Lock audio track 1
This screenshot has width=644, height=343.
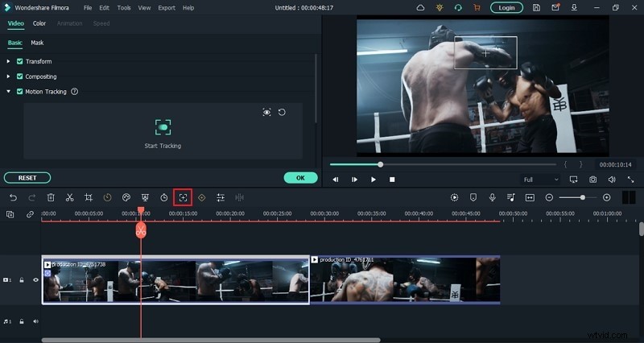(22, 321)
